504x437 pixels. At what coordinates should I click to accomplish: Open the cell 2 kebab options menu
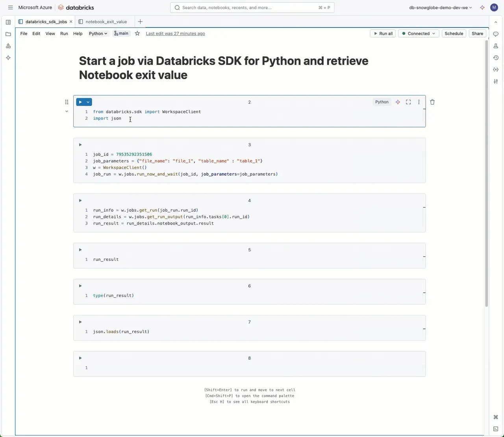pos(419,102)
